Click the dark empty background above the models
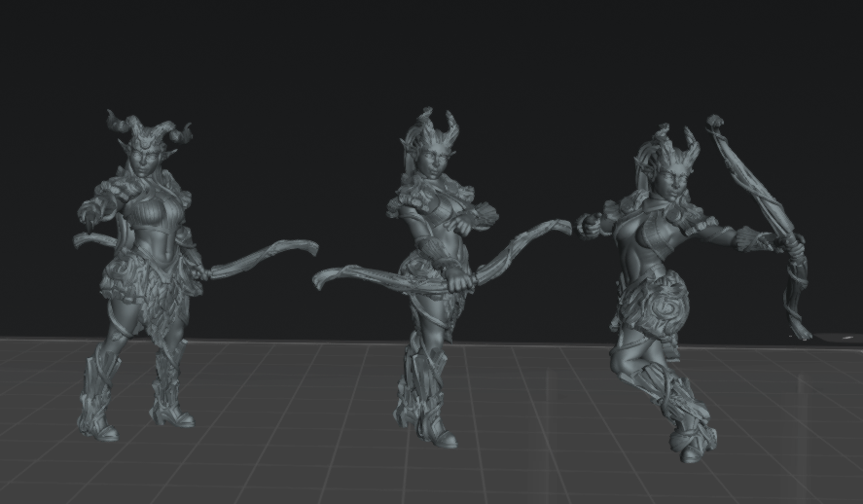This screenshot has height=504, width=863. 429,50
